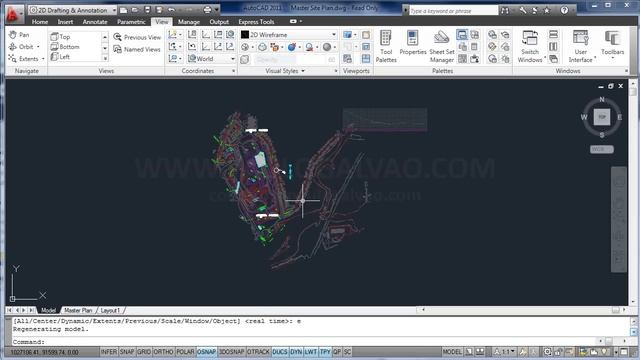Open the World UCS dropdown
The height and width of the screenshot is (360, 640).
[x=211, y=59]
